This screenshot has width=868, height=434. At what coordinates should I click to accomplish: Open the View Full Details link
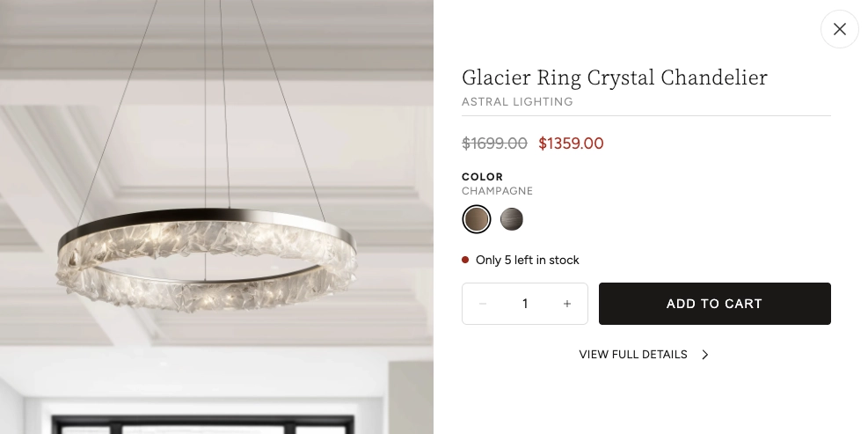tap(633, 355)
